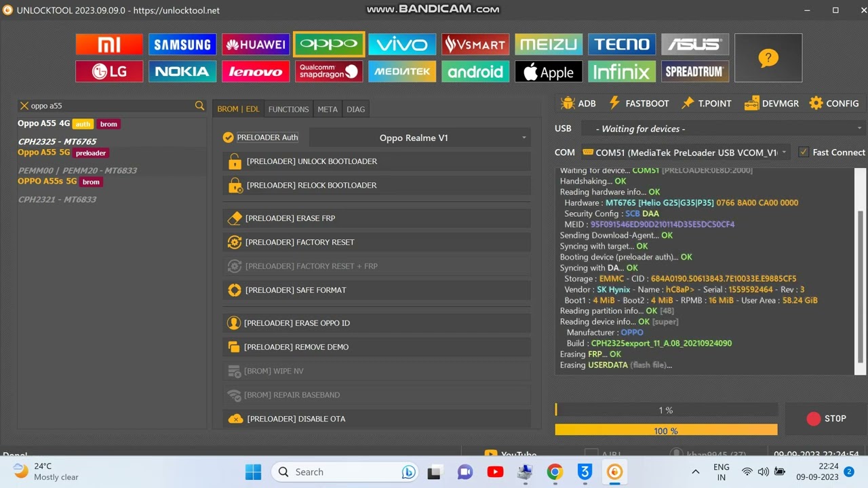Open the taskbar weather widget
Screen dimensions: 868x488
click(46, 472)
